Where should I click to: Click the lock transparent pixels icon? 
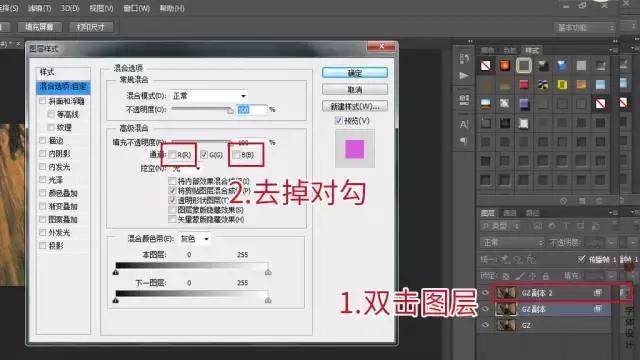pyautogui.click(x=506, y=276)
